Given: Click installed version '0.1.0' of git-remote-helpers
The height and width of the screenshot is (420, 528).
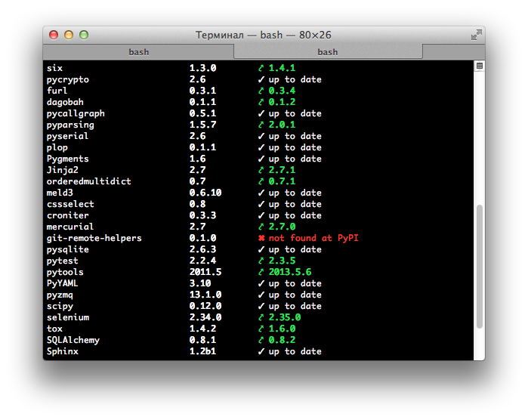Looking at the screenshot, I should click(x=202, y=238).
